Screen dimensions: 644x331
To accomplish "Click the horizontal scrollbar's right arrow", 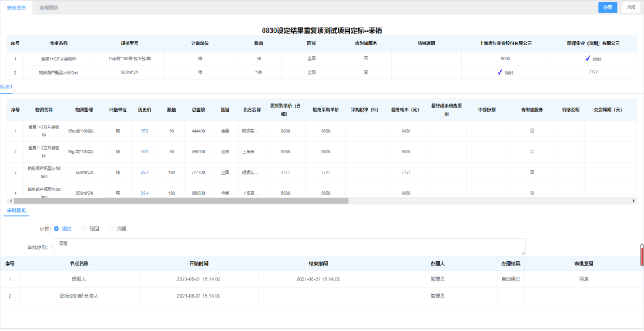I will pos(634,201).
